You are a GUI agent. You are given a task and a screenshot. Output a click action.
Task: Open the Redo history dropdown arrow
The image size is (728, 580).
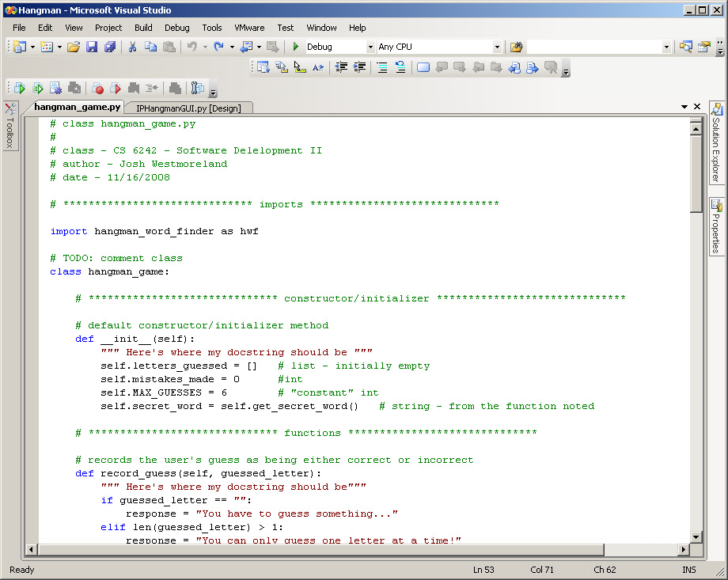tap(232, 47)
